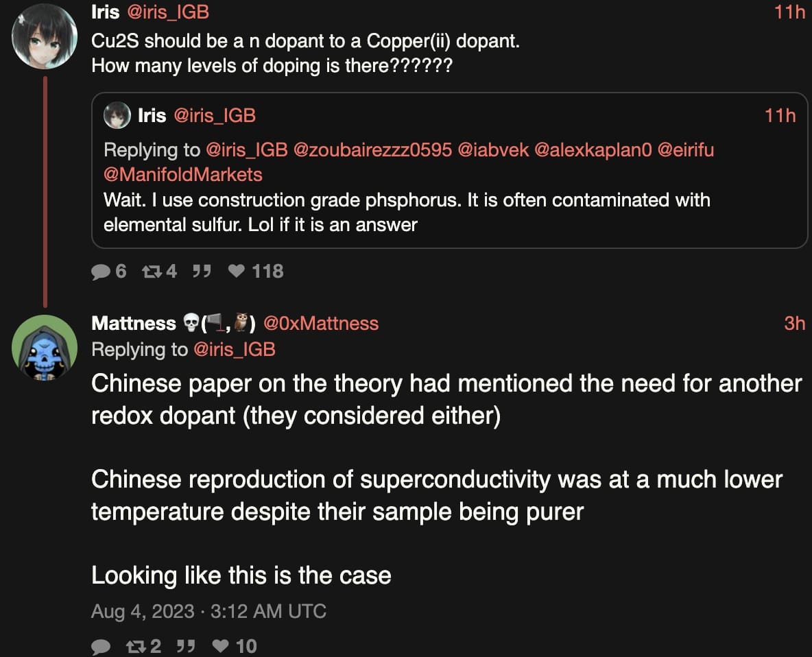Click the small Iris avatar in the quoted tweet
The height and width of the screenshot is (657, 812).
point(117,115)
